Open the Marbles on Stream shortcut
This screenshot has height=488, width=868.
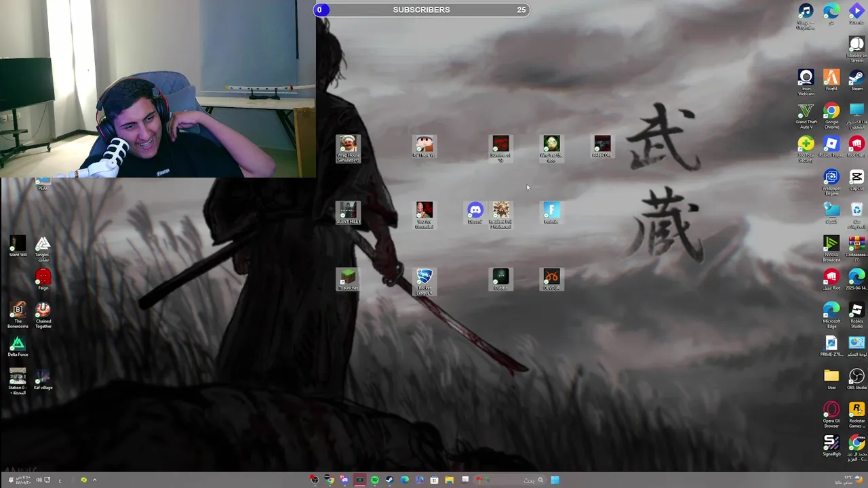point(856,49)
